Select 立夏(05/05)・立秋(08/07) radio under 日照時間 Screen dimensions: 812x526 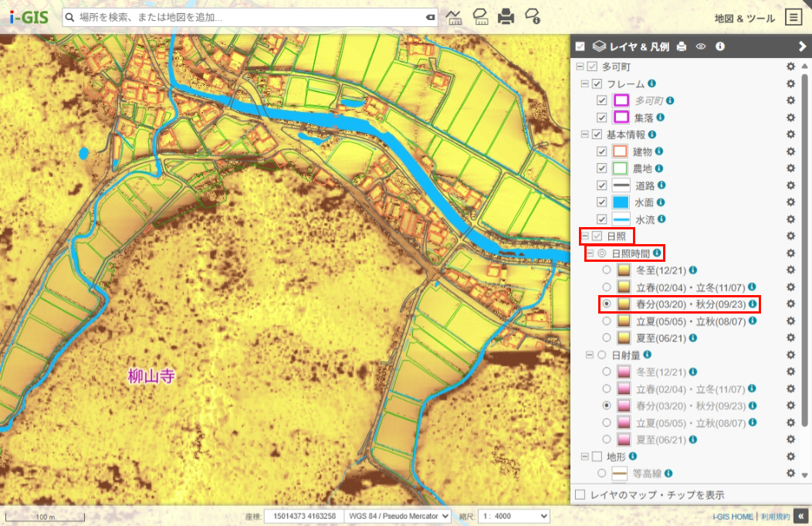coord(607,321)
